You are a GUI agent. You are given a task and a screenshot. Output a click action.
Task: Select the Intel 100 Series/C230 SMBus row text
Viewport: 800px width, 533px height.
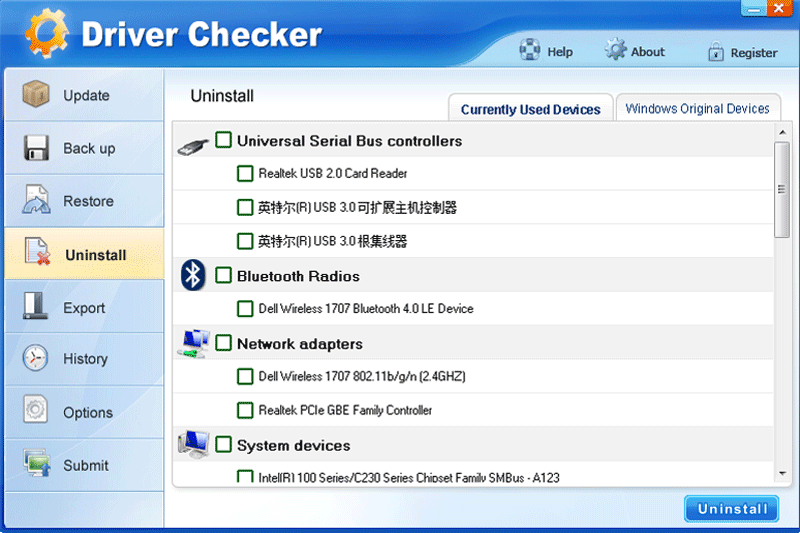[x=409, y=477]
